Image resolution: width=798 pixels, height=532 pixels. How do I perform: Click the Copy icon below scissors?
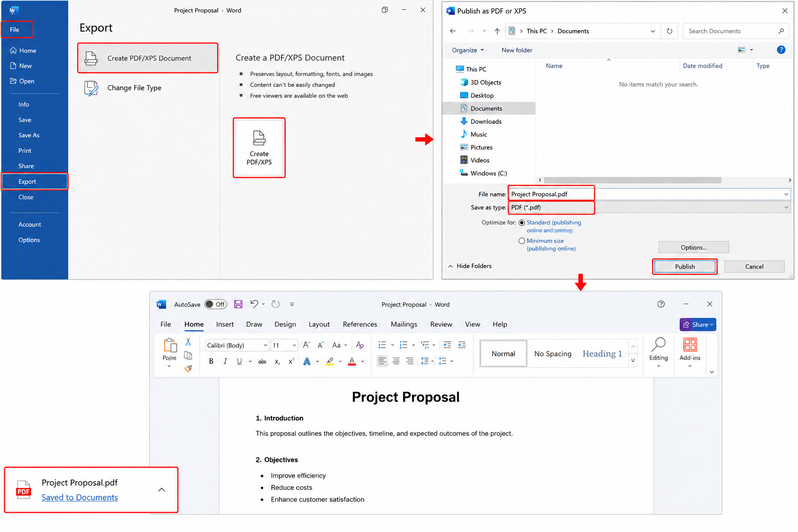188,355
